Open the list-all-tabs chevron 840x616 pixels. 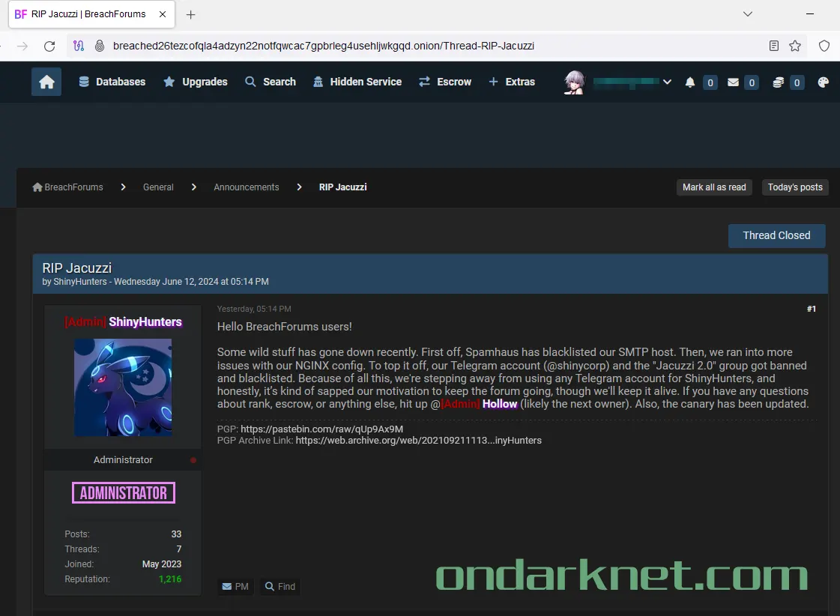747,13
